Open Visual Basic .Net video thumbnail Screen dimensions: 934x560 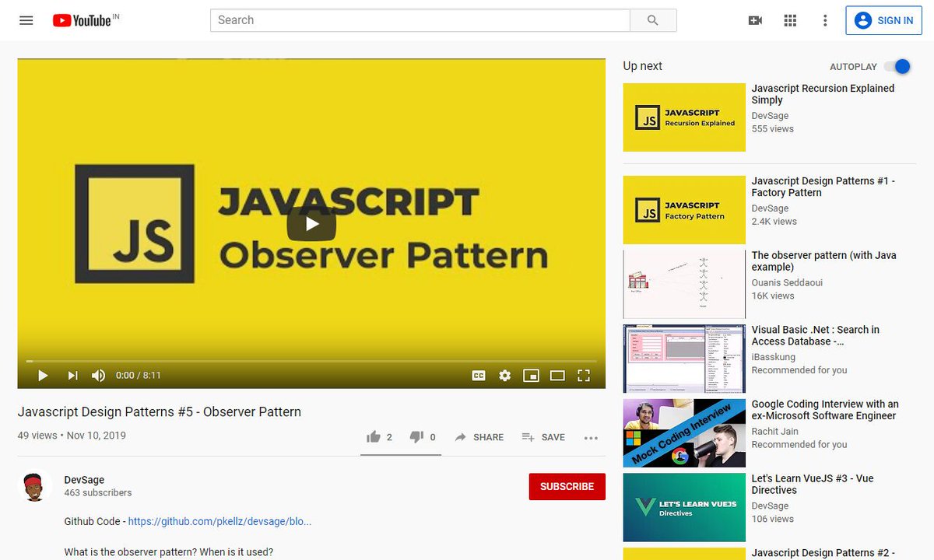coord(684,359)
